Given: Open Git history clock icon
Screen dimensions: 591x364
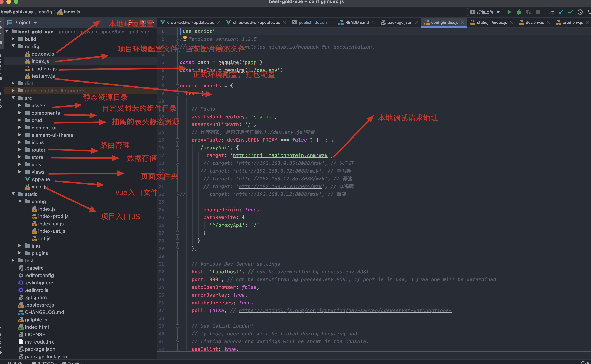Looking at the screenshot, I should (x=580, y=12).
